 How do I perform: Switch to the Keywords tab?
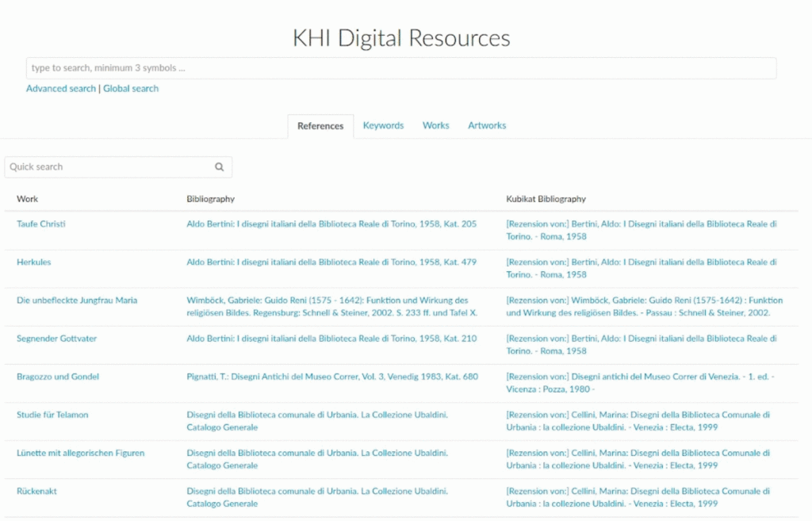tap(383, 125)
